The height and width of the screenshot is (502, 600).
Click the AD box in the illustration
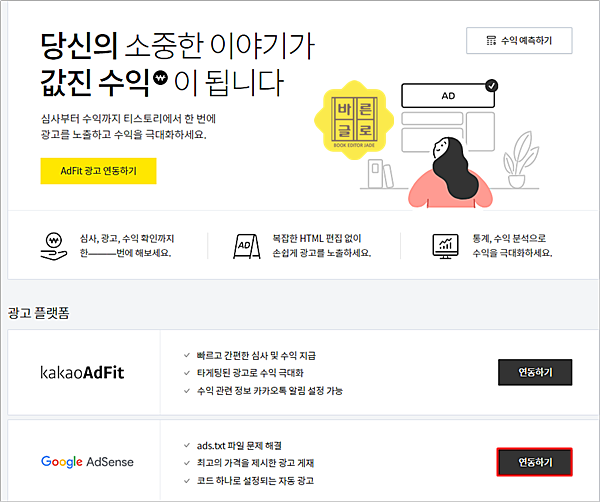448,96
